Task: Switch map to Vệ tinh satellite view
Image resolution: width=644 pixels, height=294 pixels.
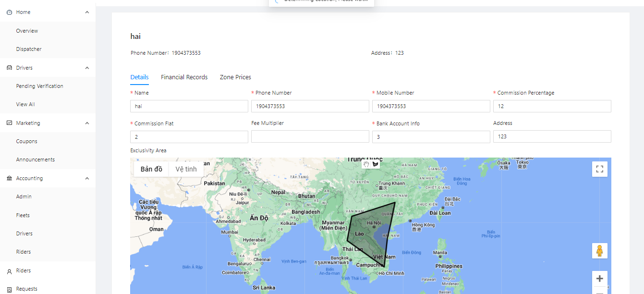Action: 186,169
